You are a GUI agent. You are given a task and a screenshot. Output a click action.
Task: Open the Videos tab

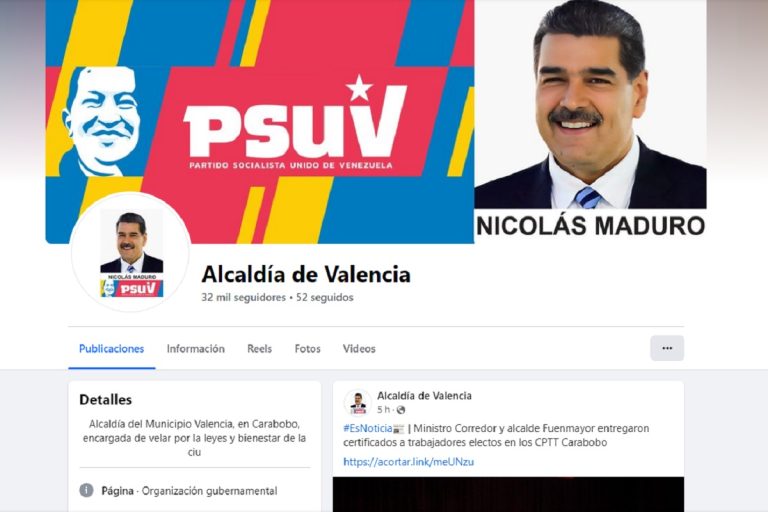359,349
